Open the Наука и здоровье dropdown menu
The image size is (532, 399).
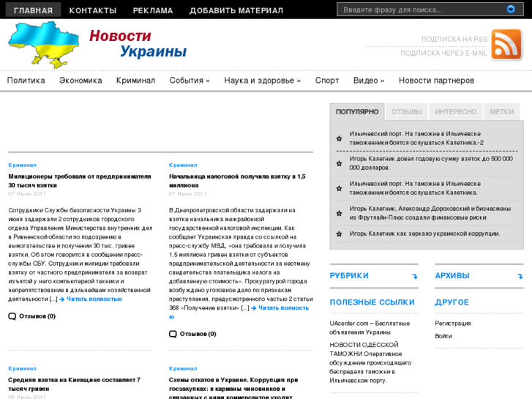262,81
